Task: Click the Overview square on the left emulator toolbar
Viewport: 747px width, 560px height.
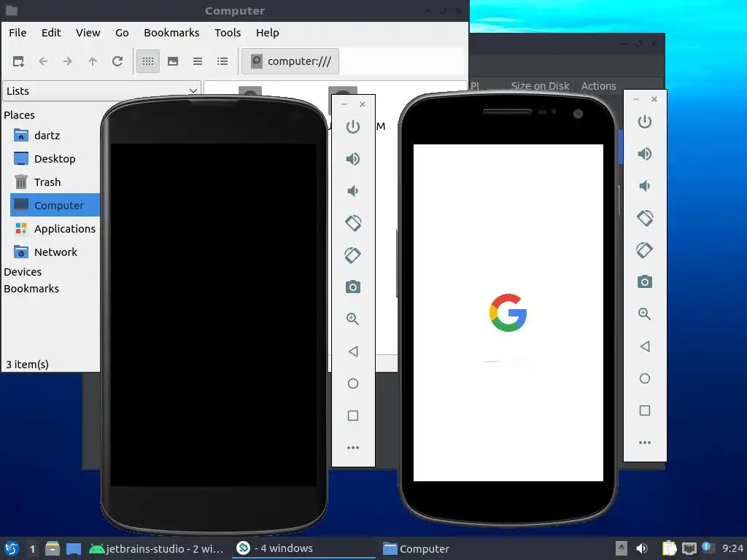Action: pyautogui.click(x=353, y=416)
